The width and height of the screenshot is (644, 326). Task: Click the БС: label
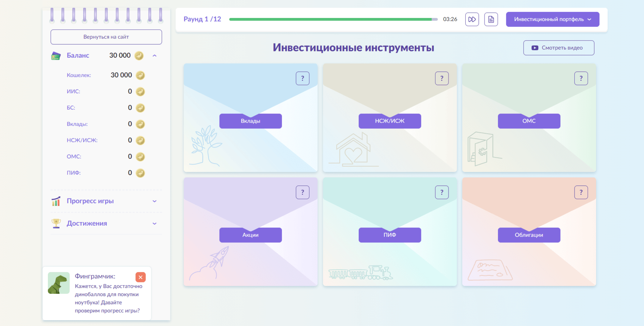coord(71,108)
